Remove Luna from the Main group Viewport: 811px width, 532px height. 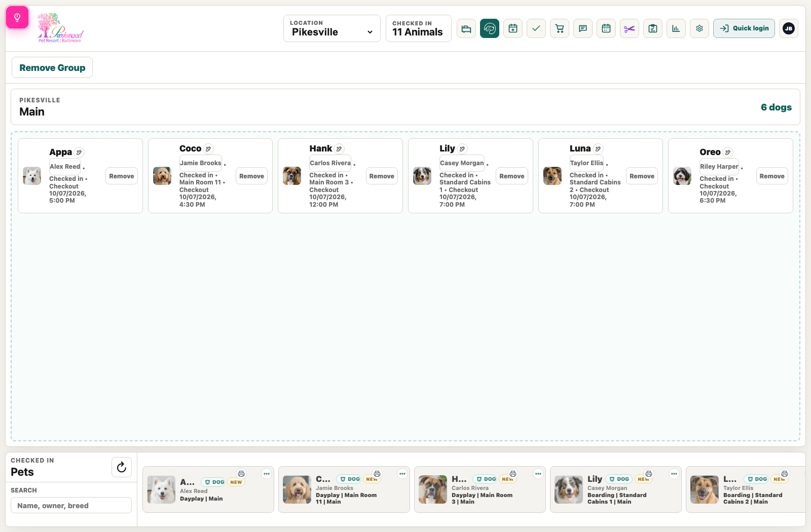(642, 176)
